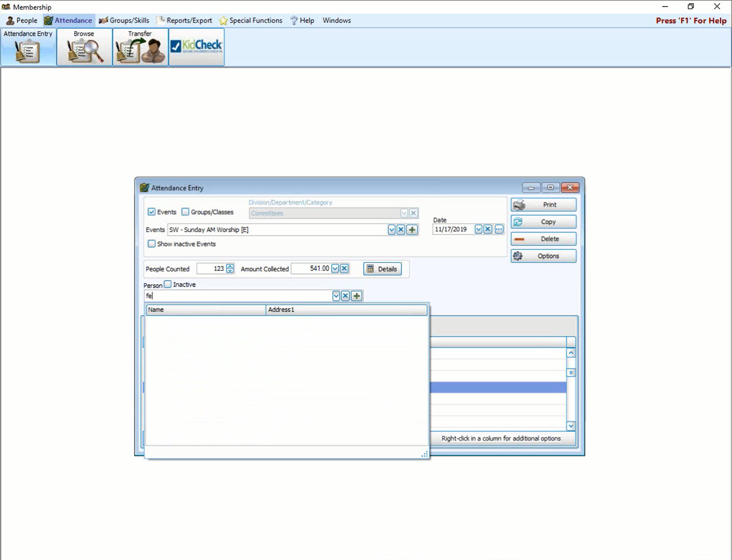Open the Browse attendance icon
This screenshot has width=732, height=560.
(x=84, y=48)
